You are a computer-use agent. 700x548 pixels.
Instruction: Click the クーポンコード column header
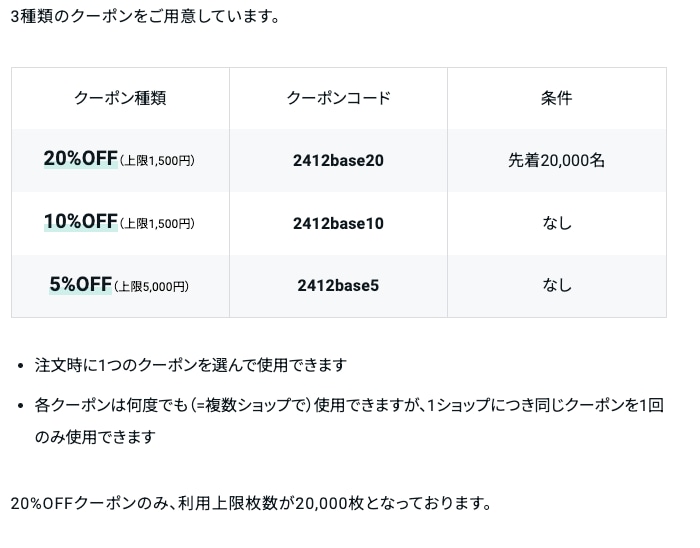pos(338,98)
